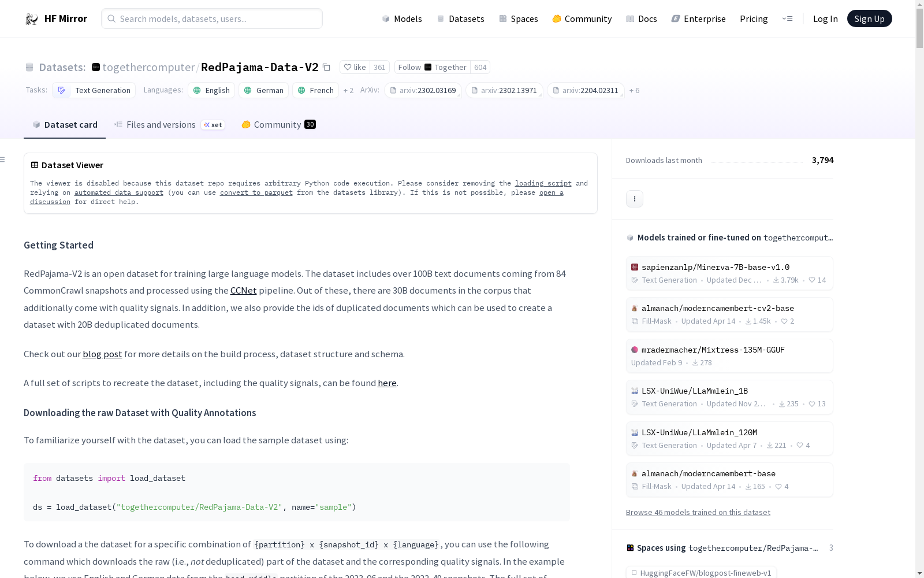Open almanach/moderncamembert-base model card
The height and width of the screenshot is (578, 924).
[729, 480]
